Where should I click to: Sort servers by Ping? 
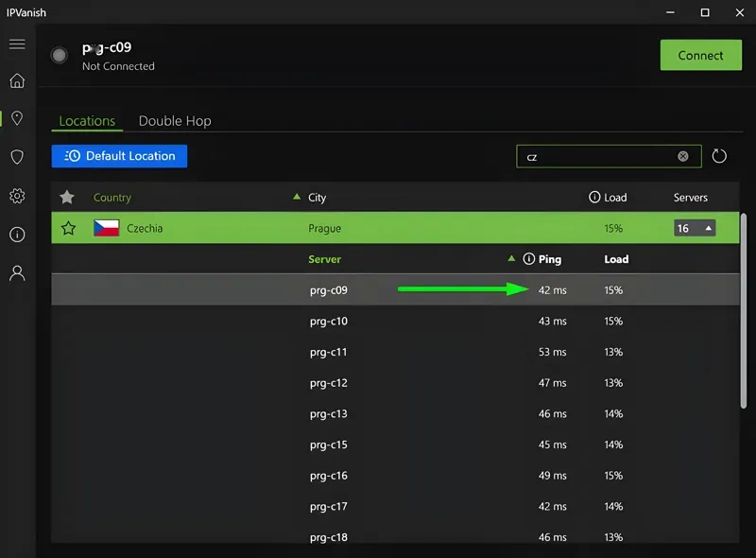(x=550, y=259)
